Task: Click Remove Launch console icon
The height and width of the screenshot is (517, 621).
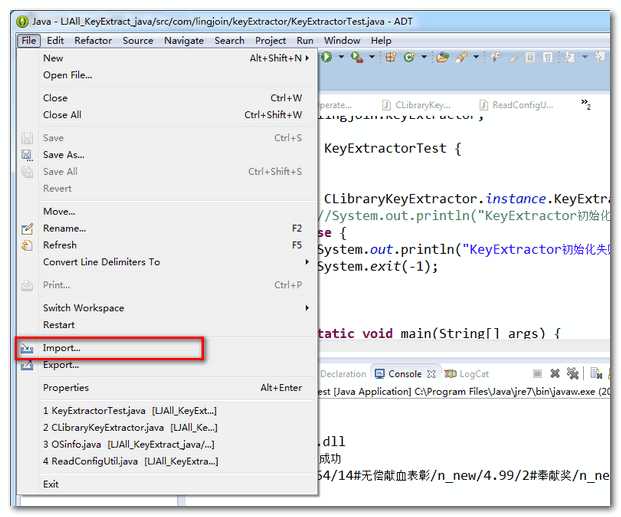Action: pyautogui.click(x=555, y=373)
